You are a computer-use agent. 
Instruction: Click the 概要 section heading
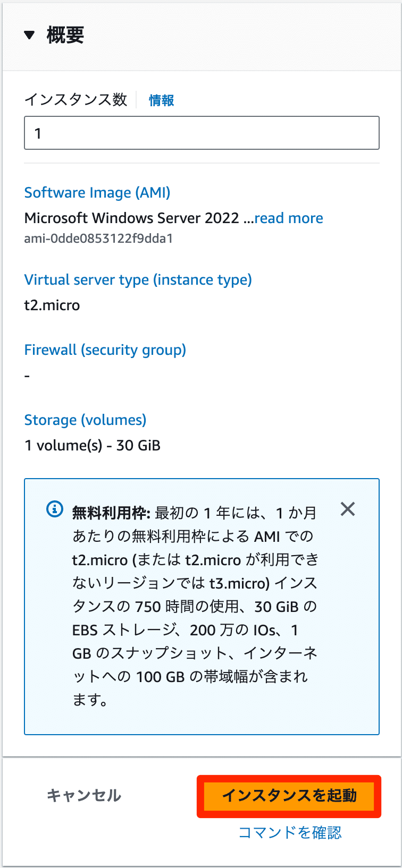tap(65, 35)
